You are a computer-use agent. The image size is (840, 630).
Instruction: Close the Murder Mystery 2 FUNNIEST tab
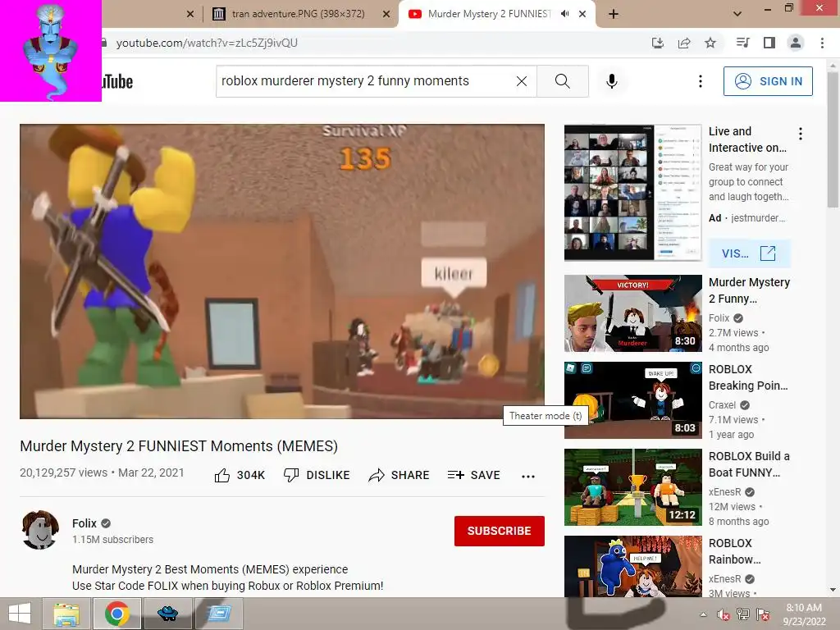click(x=582, y=14)
